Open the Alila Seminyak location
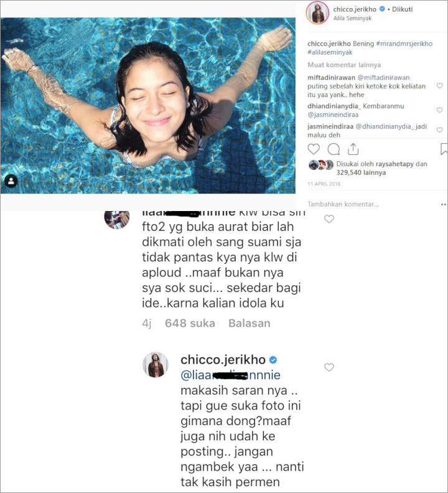 (352, 18)
